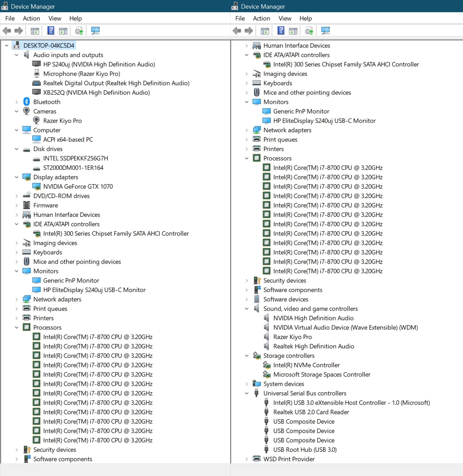Select Intel(R) NVMe Controller entry
The width and height of the screenshot is (463, 476).
point(306,365)
